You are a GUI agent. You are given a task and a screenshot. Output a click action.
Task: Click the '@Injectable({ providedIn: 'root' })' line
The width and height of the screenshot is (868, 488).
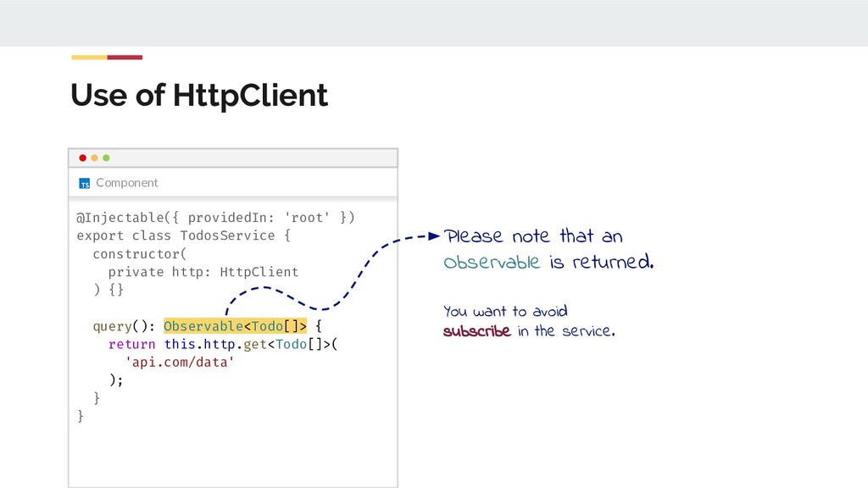pos(215,218)
